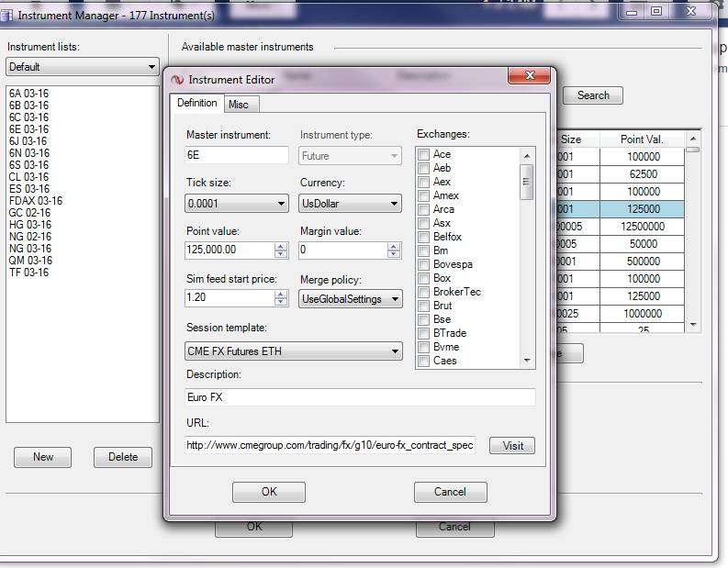Select CL 03-16 in instrument list
The image size is (728, 568).
click(x=28, y=177)
